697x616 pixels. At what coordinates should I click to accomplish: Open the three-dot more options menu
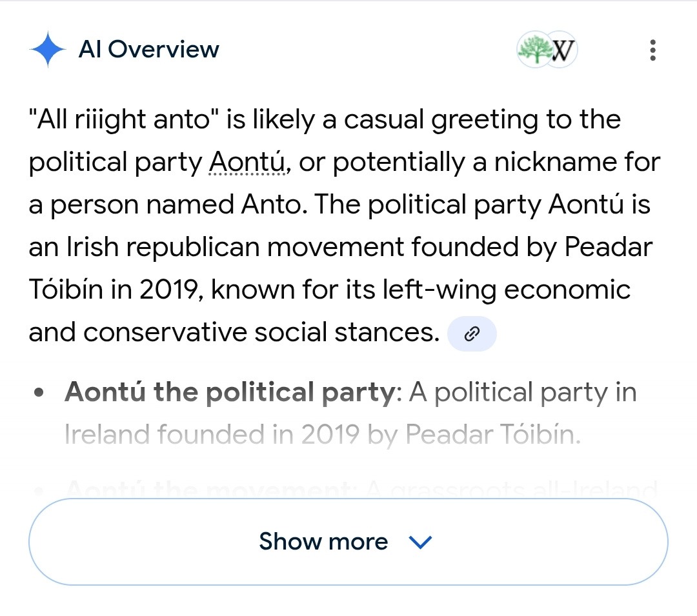click(653, 50)
